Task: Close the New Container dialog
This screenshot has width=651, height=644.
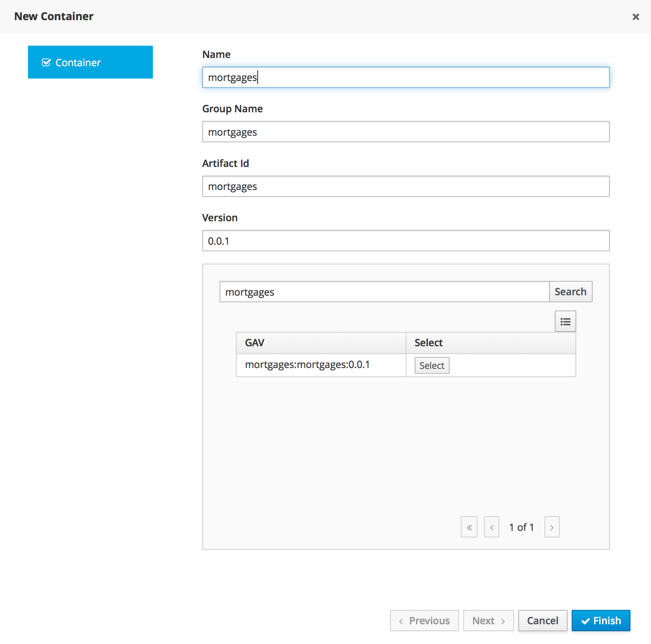Action: pyautogui.click(x=635, y=17)
